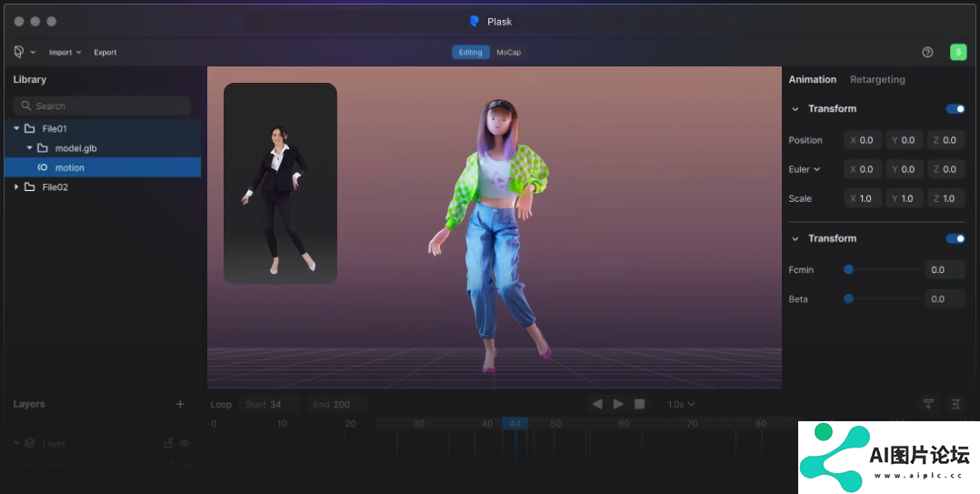The width and height of the screenshot is (980, 494).
Task: Collapse the first Transform section
Action: (795, 109)
